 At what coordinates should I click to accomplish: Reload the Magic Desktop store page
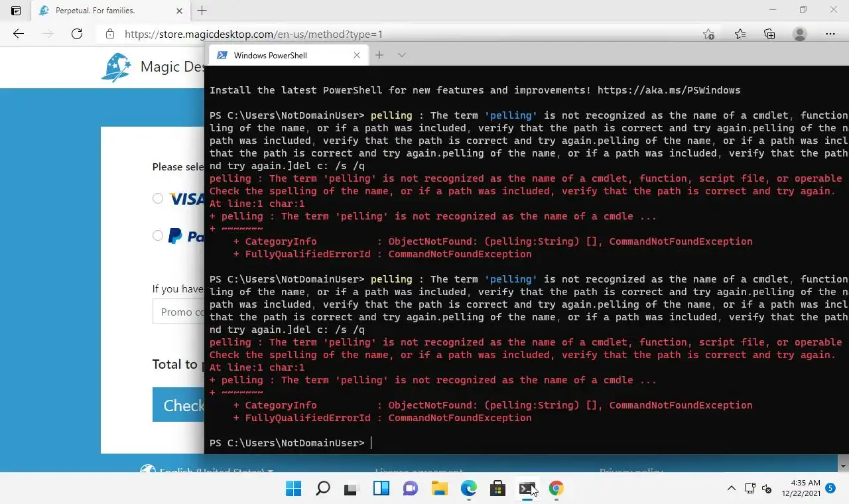coord(77,34)
